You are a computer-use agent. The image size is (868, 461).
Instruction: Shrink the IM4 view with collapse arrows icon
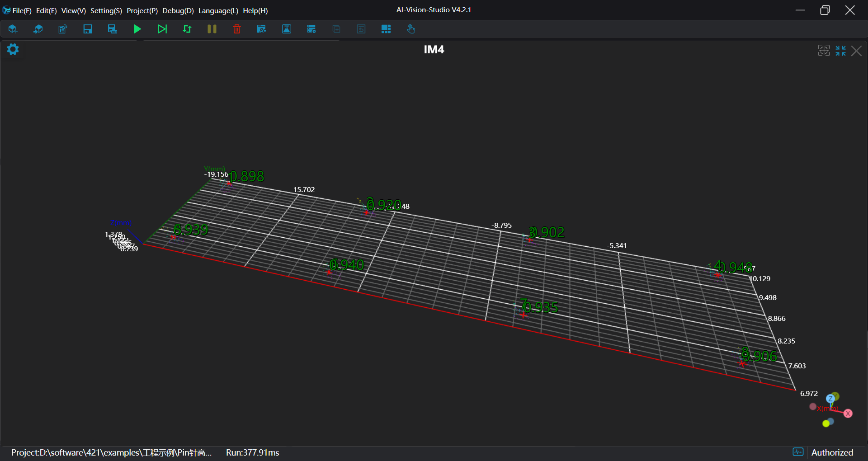pyautogui.click(x=840, y=51)
